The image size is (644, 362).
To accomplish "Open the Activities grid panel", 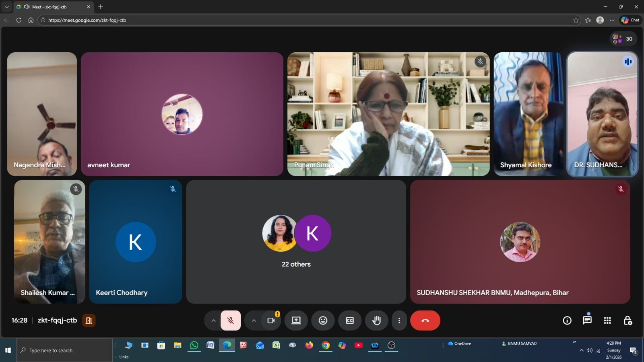I will click(607, 321).
